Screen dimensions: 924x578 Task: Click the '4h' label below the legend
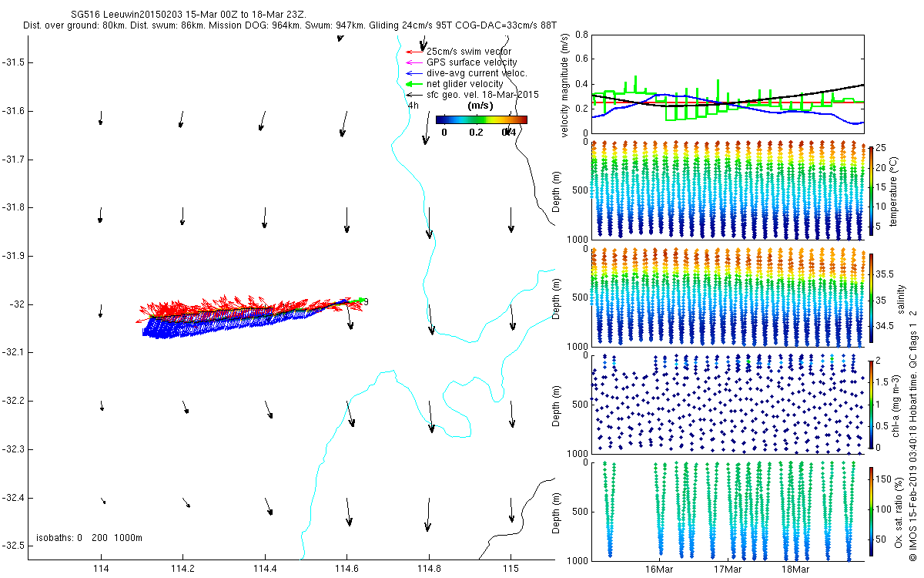pyautogui.click(x=413, y=106)
